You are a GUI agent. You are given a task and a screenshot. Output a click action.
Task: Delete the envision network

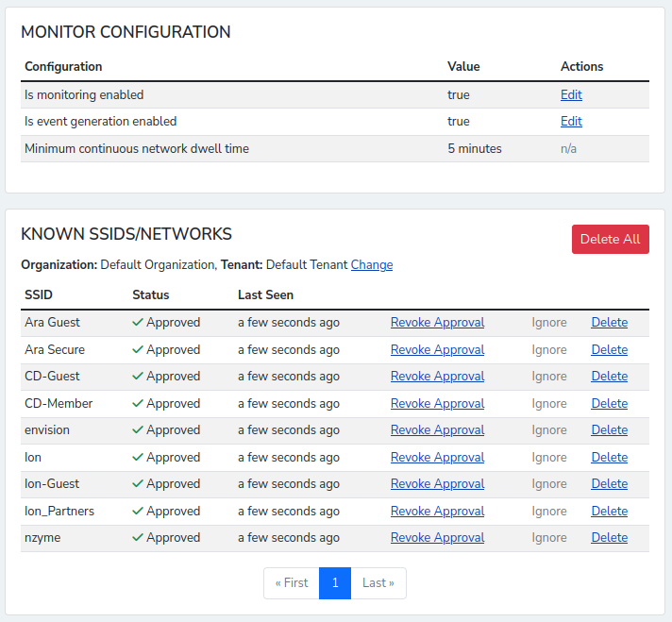click(610, 430)
